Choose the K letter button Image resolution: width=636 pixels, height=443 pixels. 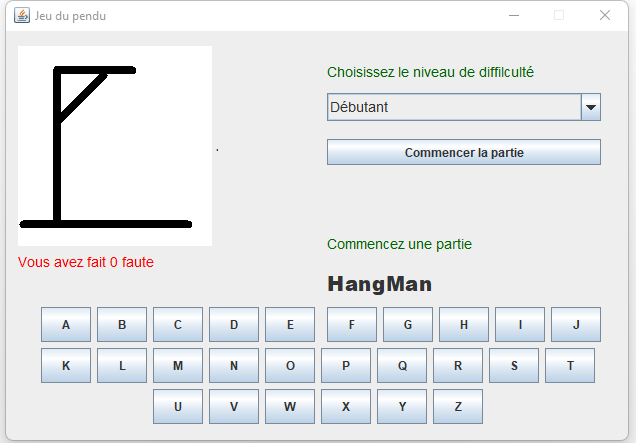[66, 366]
